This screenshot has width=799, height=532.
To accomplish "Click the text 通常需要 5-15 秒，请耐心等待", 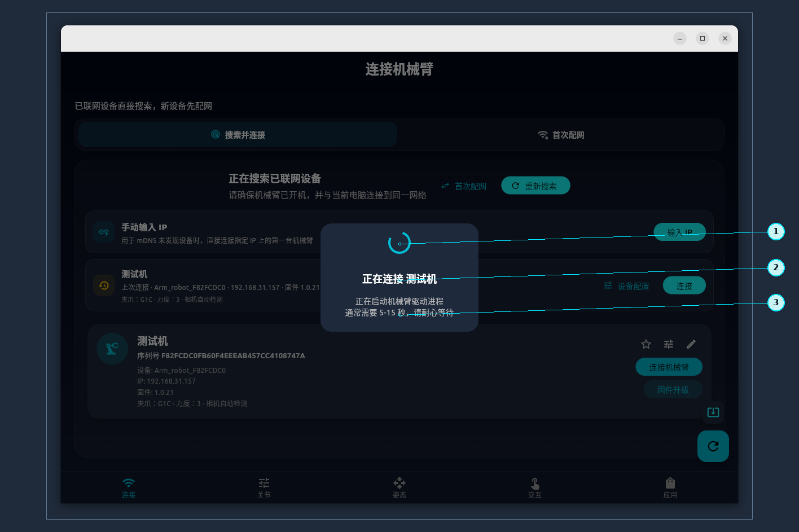I will coord(399,313).
